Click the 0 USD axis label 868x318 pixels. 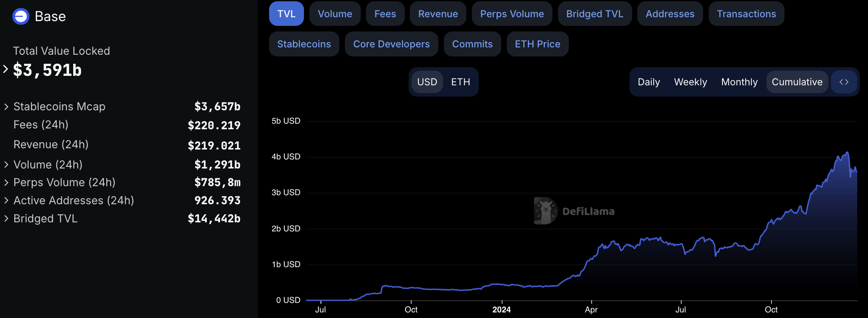coord(288,300)
